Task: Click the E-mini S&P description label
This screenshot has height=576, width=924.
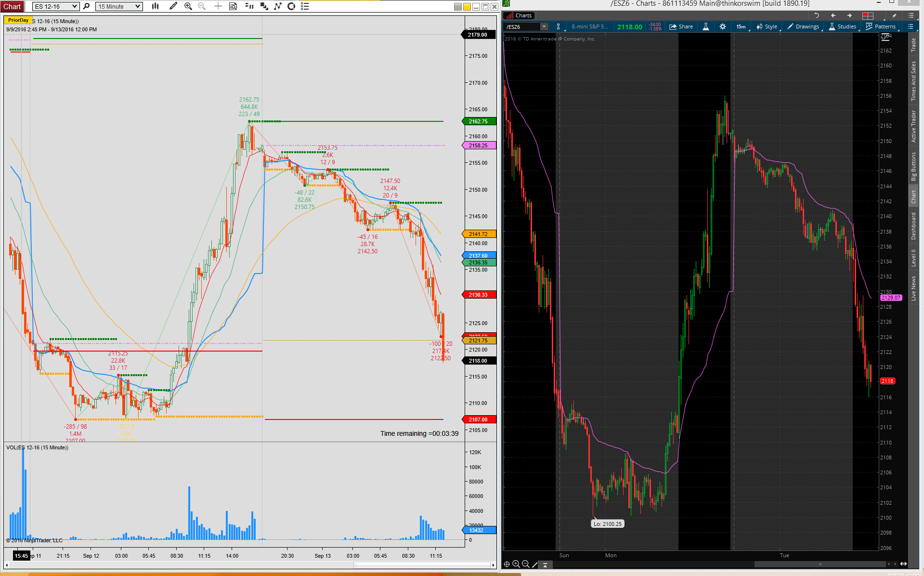Action: (590, 27)
